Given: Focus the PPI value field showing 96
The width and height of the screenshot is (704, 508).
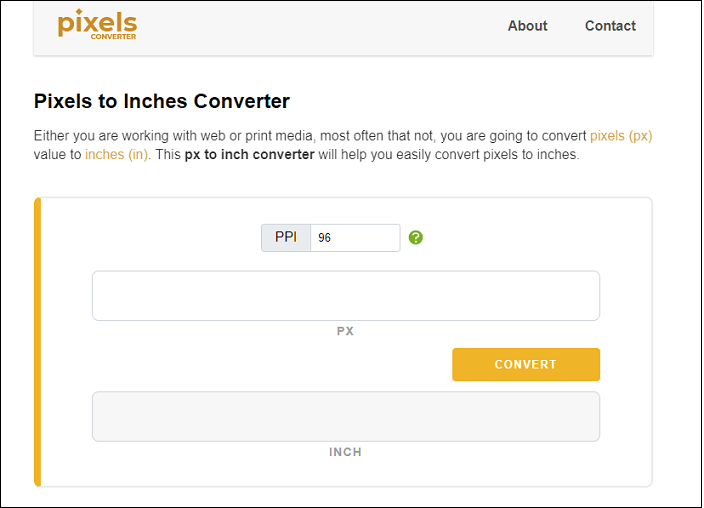Looking at the screenshot, I should pyautogui.click(x=354, y=238).
